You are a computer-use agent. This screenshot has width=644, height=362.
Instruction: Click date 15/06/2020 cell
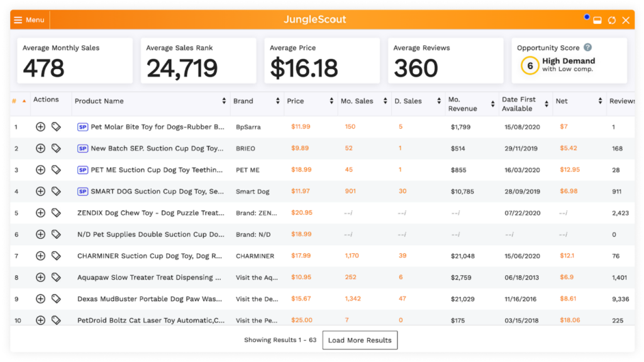522,256
